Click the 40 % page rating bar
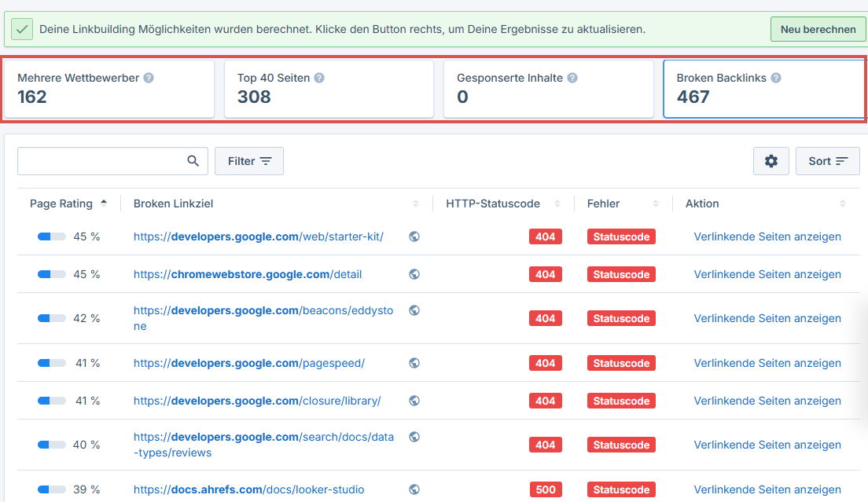This screenshot has width=868, height=502. click(x=51, y=445)
